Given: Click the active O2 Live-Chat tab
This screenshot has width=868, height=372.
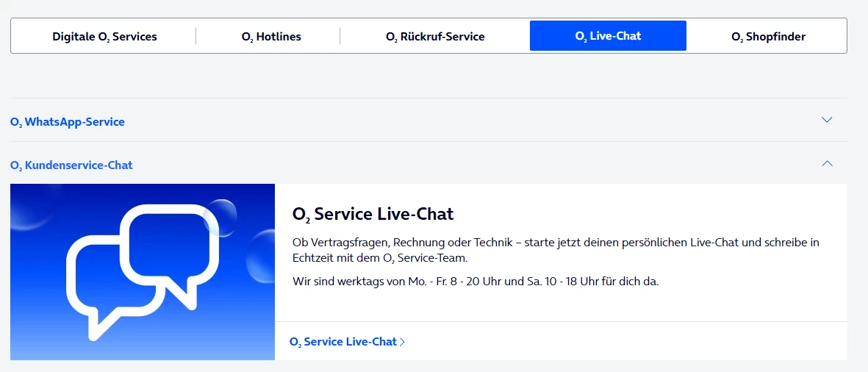Looking at the screenshot, I should (x=608, y=36).
